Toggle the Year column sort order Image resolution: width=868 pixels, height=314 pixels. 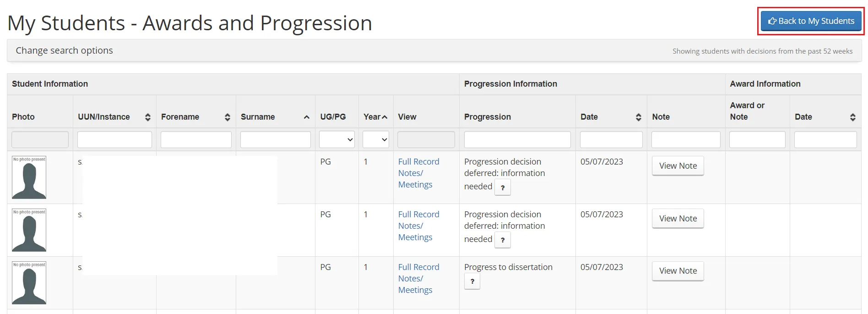coord(384,117)
